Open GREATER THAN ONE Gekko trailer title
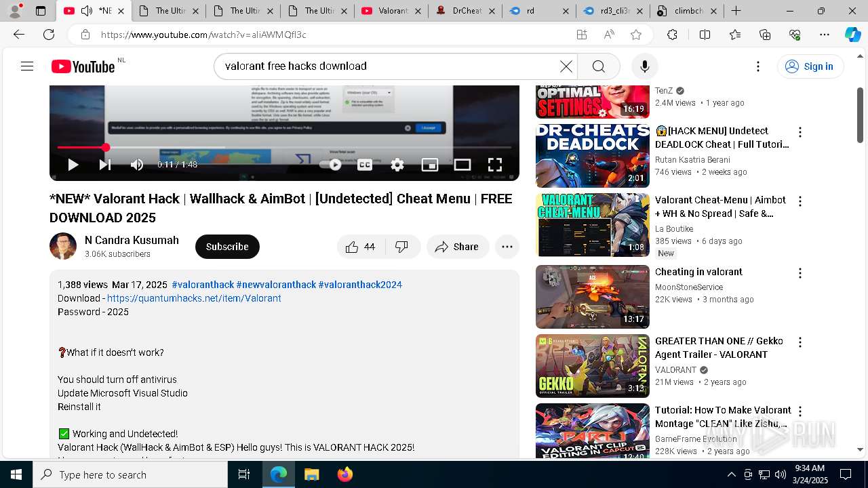The image size is (868, 488). (x=719, y=348)
